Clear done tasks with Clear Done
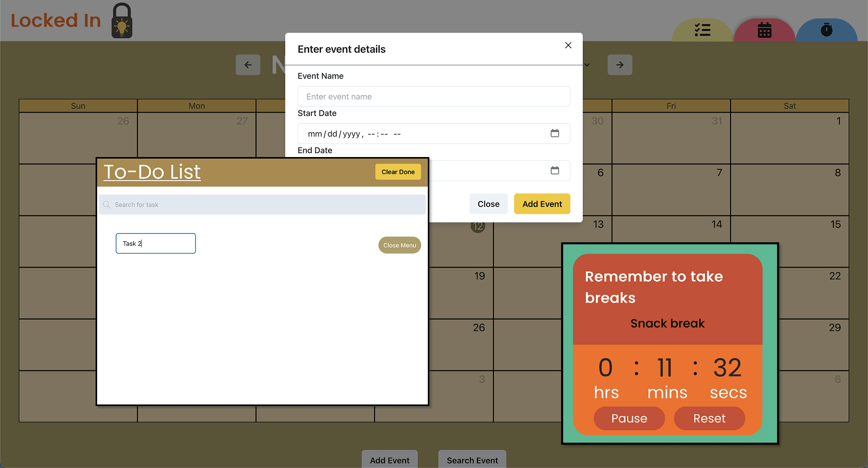 [x=398, y=172]
